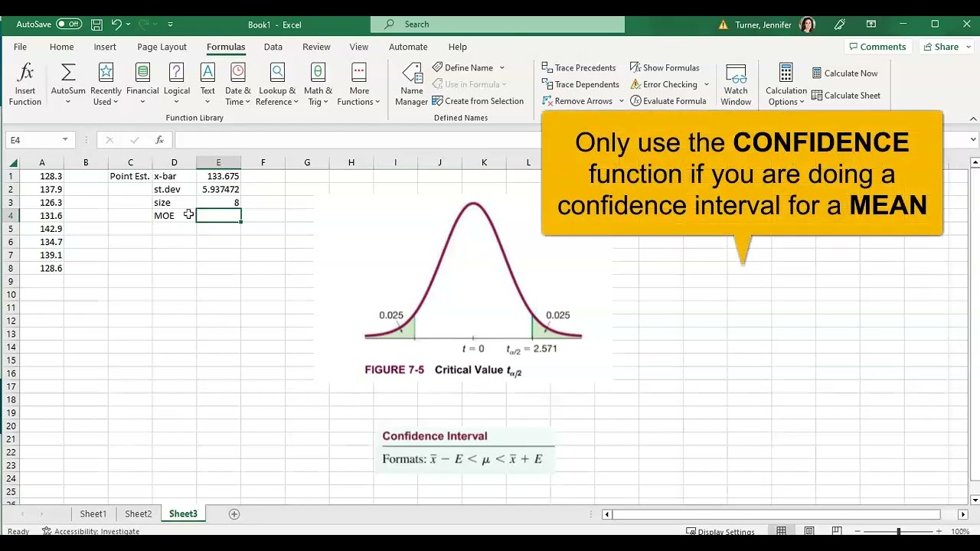Open the File menu
Screen dimensions: 980x551
(x=20, y=47)
